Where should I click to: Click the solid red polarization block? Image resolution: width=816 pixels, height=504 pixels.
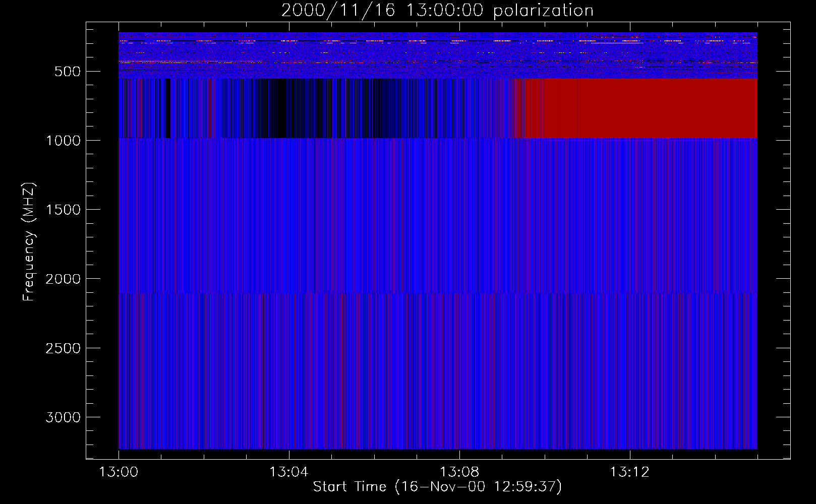[641, 108]
